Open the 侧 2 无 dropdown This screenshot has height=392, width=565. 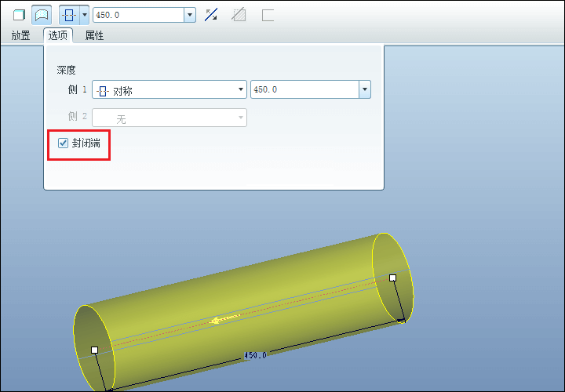169,118
